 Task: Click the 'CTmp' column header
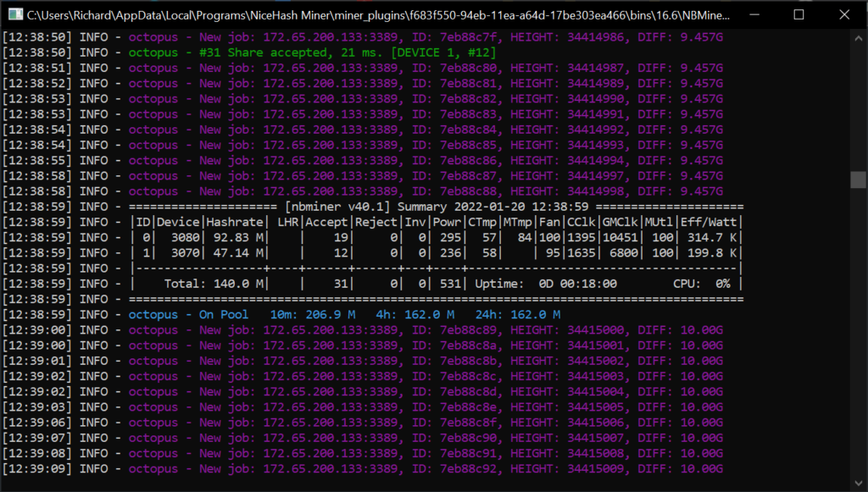tap(482, 222)
